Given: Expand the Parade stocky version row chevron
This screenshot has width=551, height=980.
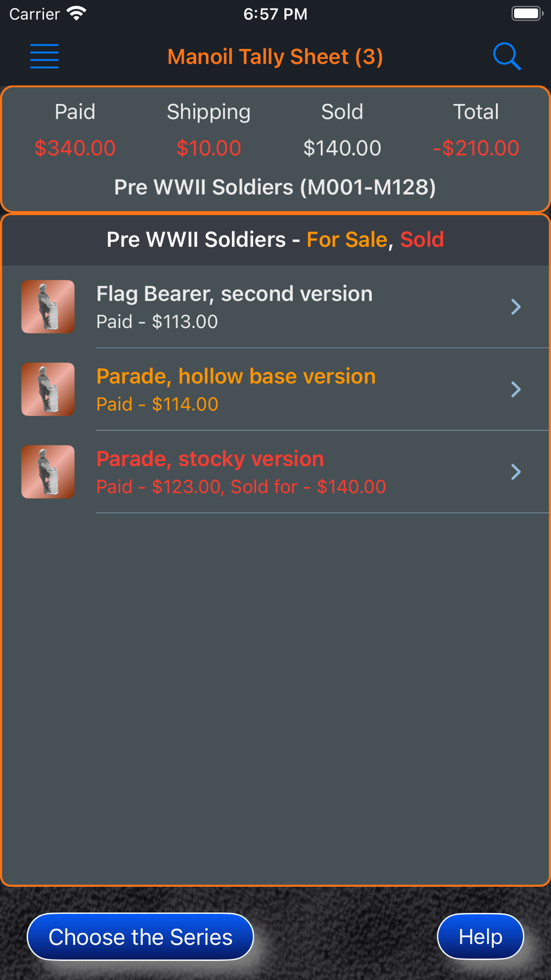Looking at the screenshot, I should (516, 472).
